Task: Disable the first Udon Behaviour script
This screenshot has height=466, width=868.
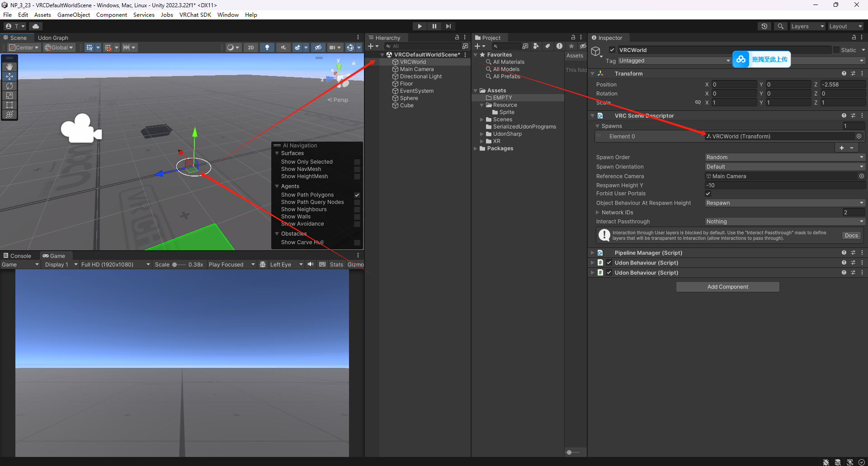Action: (x=609, y=263)
